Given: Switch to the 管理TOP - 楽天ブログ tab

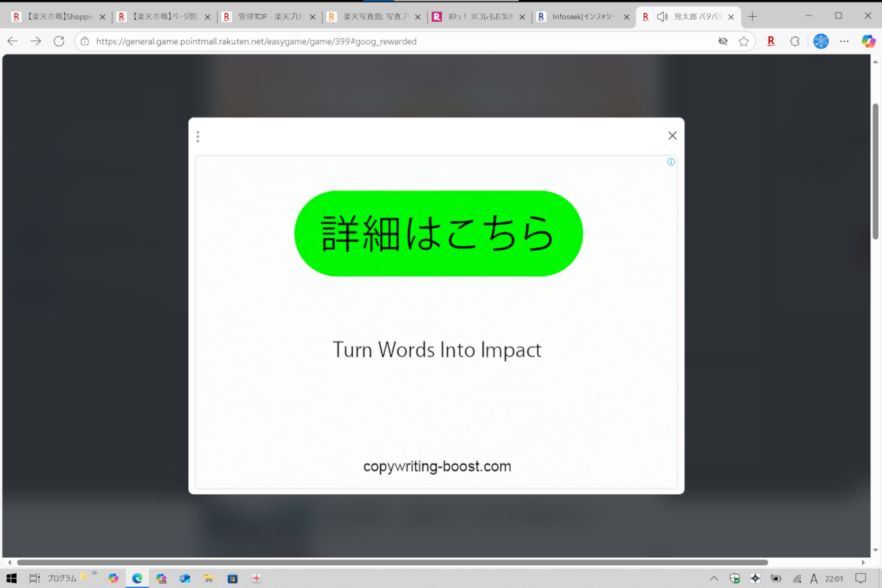Looking at the screenshot, I should tap(269, 16).
